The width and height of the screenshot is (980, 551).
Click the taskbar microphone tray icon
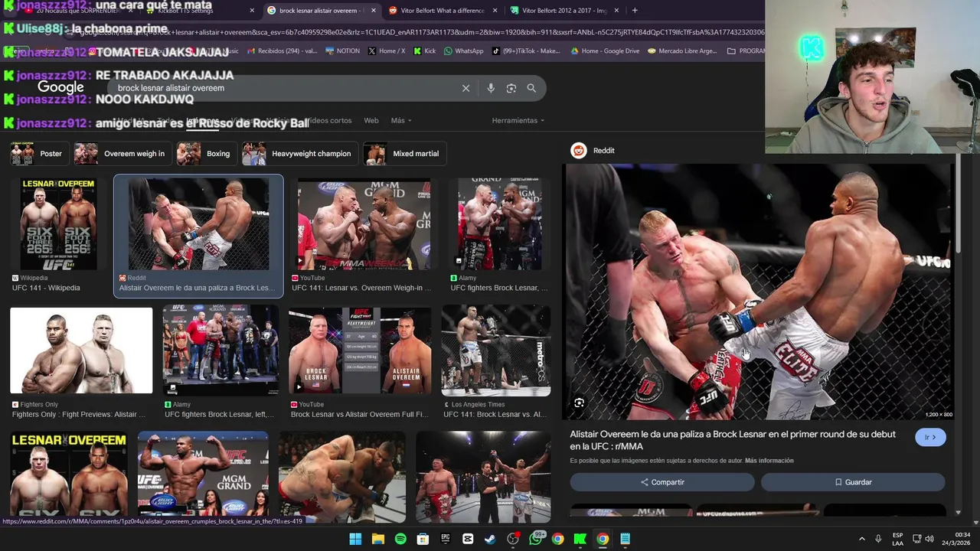tap(878, 539)
